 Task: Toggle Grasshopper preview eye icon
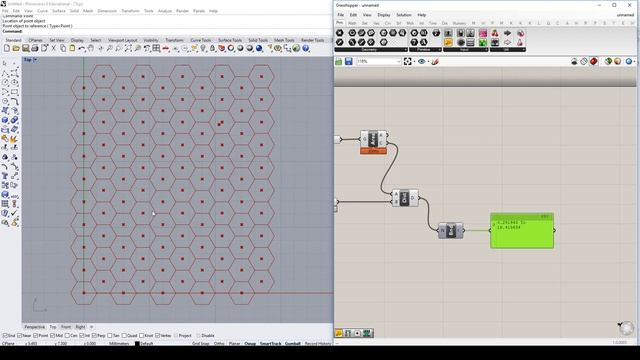pos(422,61)
